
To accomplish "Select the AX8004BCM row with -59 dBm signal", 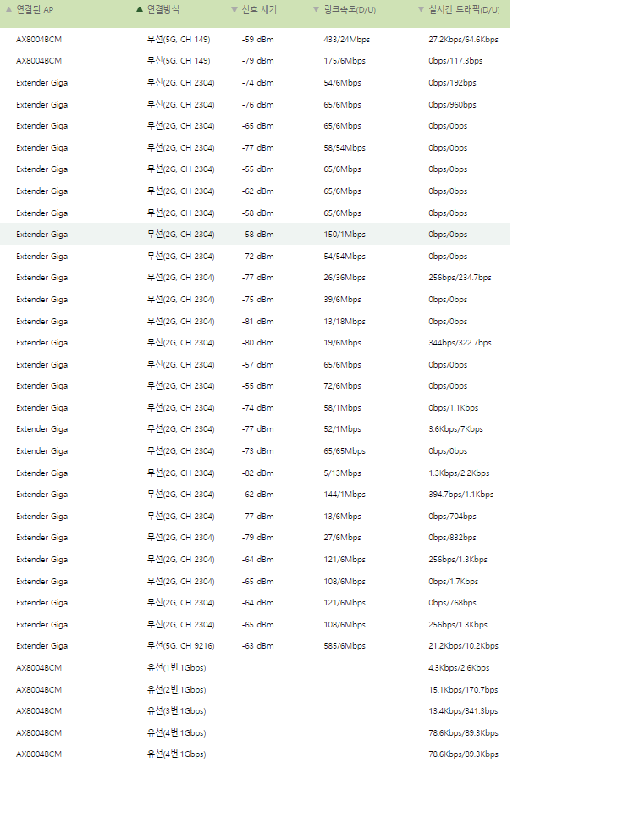I will [x=255, y=39].
